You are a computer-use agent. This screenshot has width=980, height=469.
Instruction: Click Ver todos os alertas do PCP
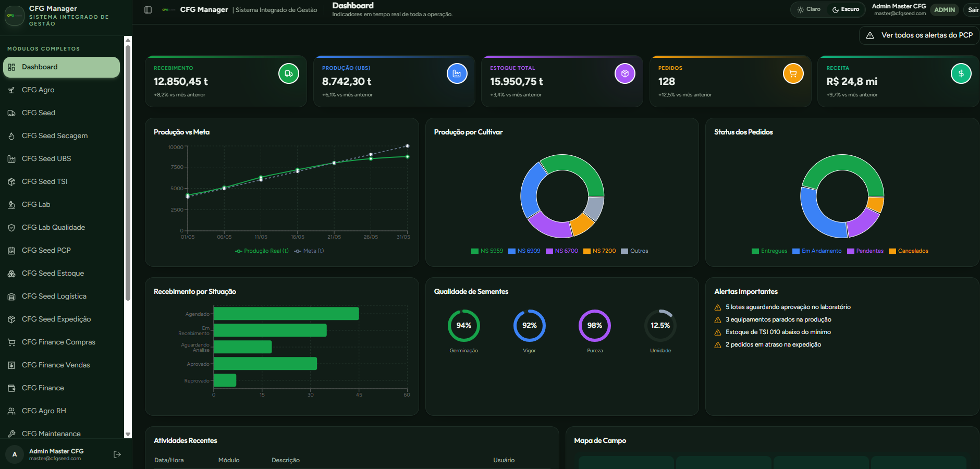pos(919,35)
